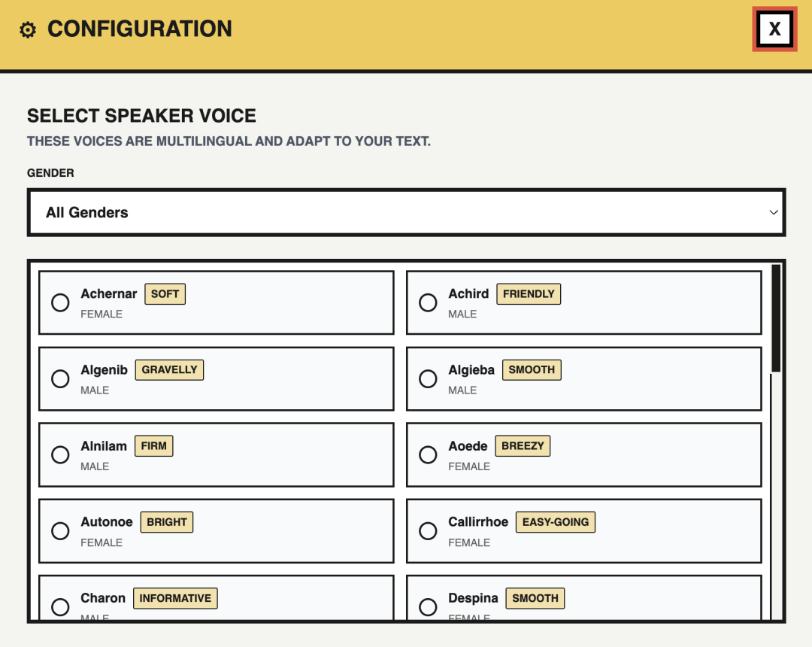Click the SOFT tag on Achernar
Screen dimensions: 812x647
165,294
